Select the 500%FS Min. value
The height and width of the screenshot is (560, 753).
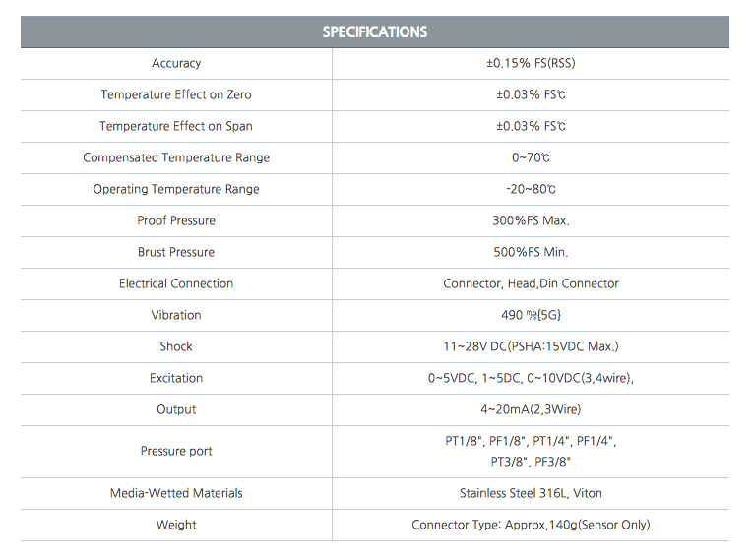pos(531,252)
